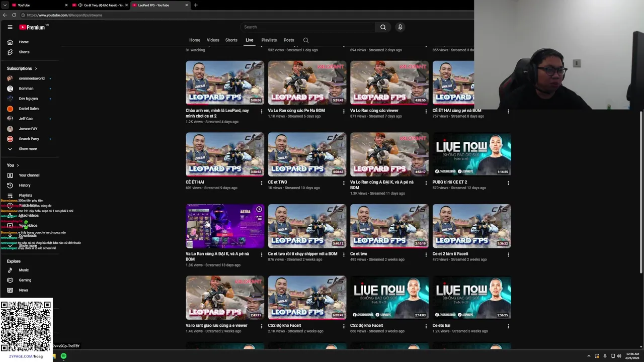Image resolution: width=644 pixels, height=362 pixels.
Task: Open Spotify from the taskbar
Action: point(63,356)
